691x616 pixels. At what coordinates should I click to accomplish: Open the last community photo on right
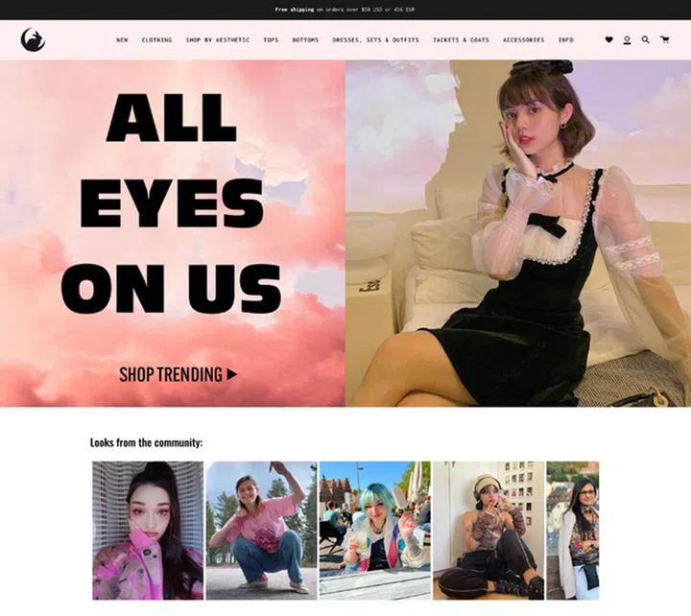[x=572, y=531]
